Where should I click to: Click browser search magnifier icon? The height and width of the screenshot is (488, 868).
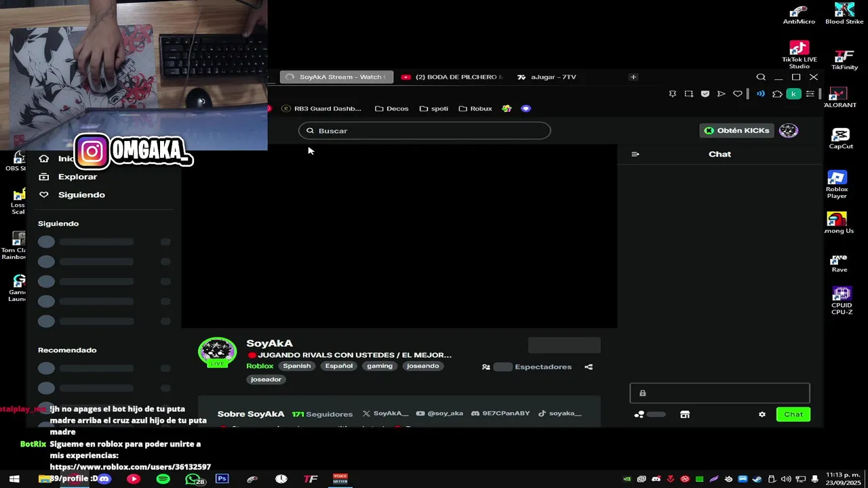761,77
